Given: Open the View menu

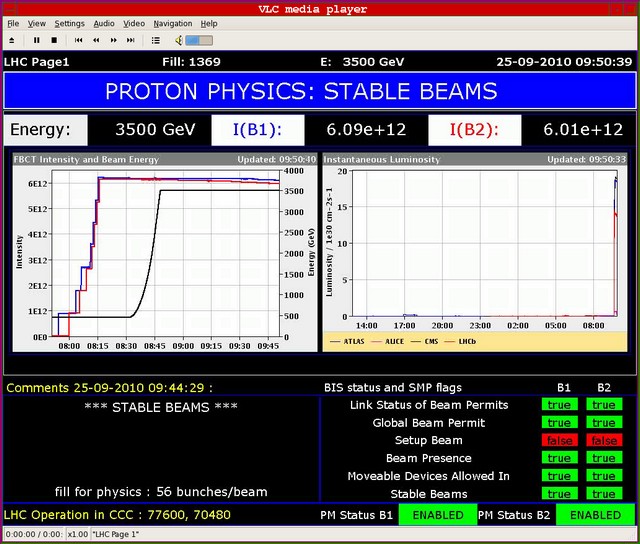Looking at the screenshot, I should pyautogui.click(x=37, y=24).
